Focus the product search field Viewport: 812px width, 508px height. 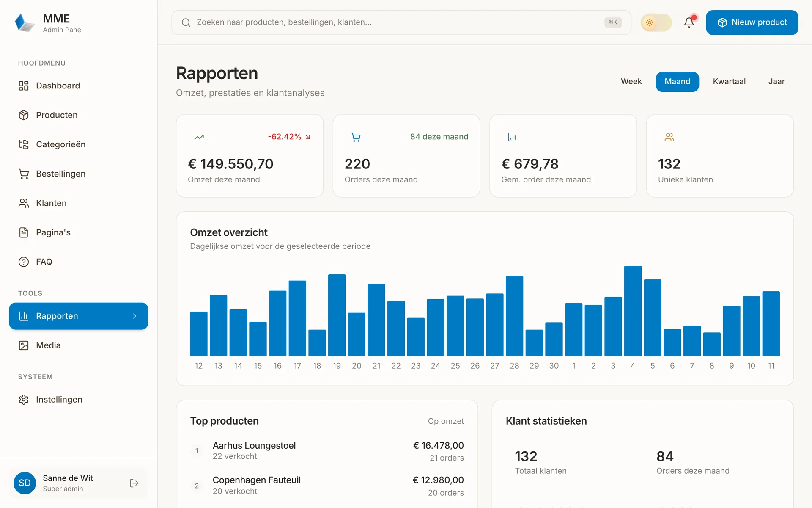coord(401,22)
